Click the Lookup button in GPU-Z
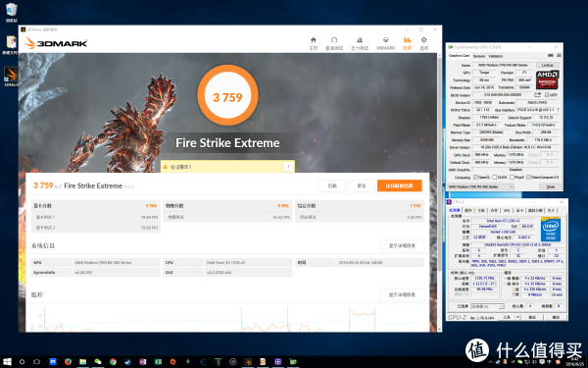This screenshot has height=368, width=588. pyautogui.click(x=548, y=65)
